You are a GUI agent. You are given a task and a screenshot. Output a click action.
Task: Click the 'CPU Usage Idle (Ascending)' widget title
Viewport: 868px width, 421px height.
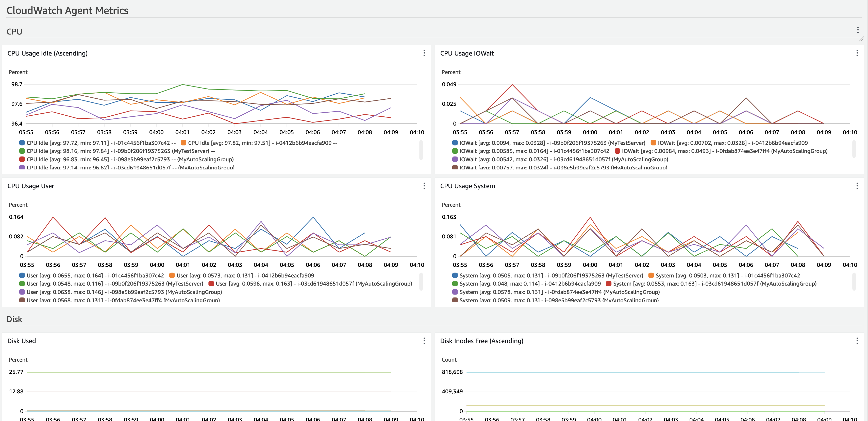(x=47, y=53)
